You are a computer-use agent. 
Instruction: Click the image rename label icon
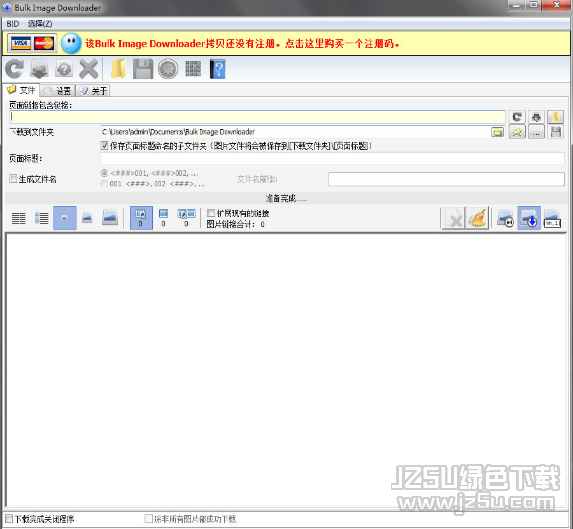(x=552, y=218)
